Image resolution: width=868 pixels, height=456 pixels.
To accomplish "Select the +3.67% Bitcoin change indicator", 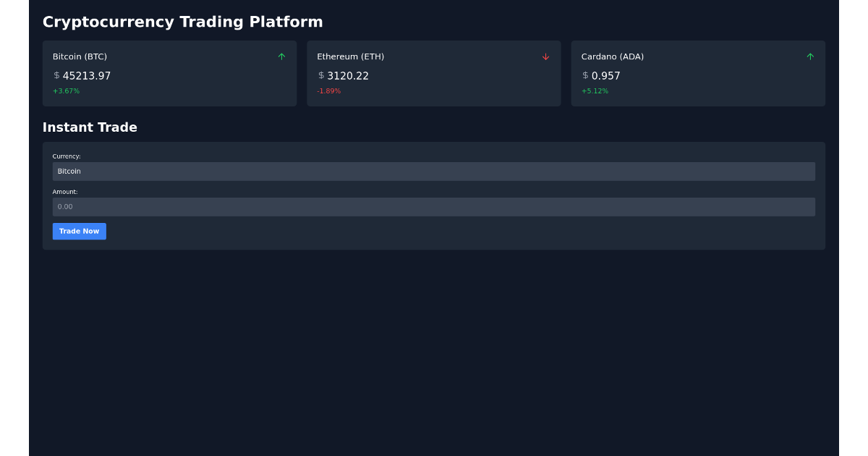I will point(66,90).
